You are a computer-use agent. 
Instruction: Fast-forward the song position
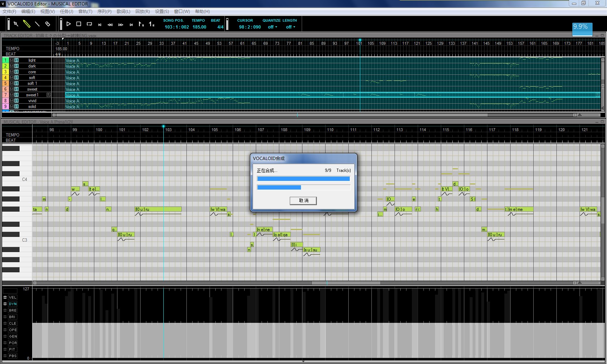click(121, 25)
